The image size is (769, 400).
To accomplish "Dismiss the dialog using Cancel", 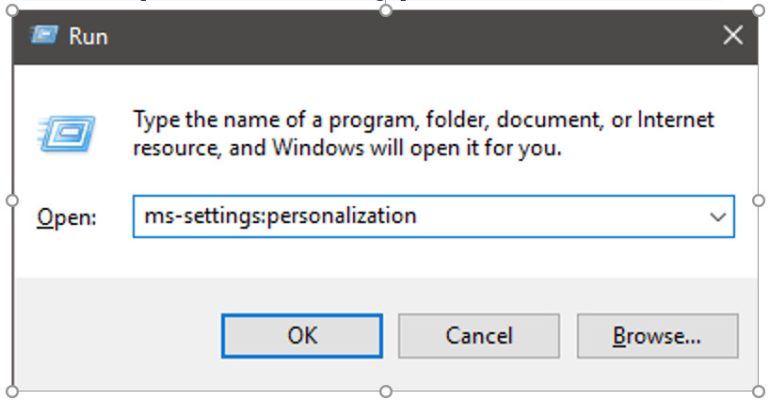I will tap(479, 336).
